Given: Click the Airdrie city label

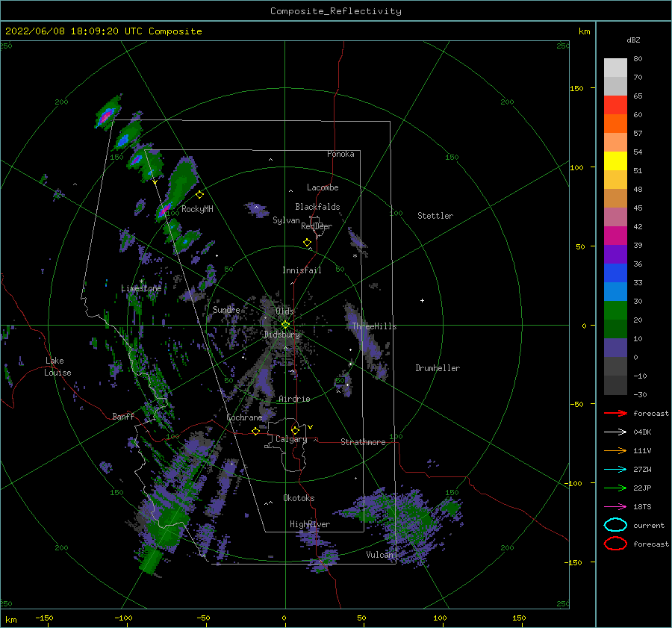Looking at the screenshot, I should point(294,399).
